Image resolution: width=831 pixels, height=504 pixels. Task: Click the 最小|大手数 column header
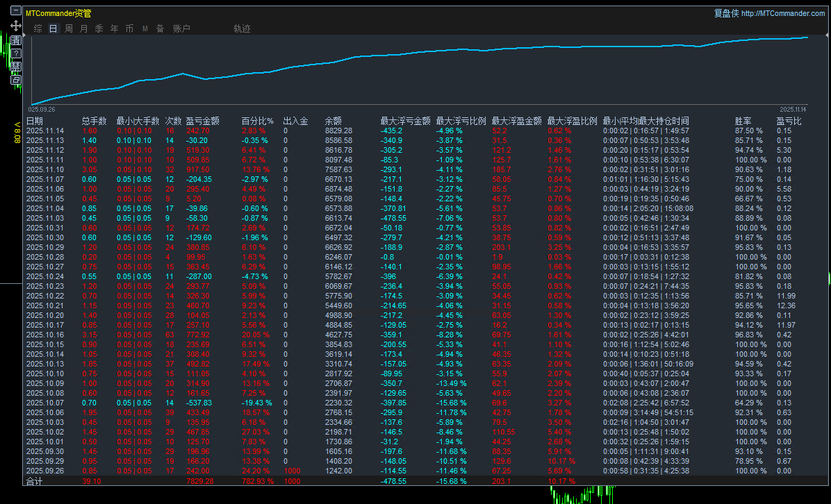click(x=138, y=121)
